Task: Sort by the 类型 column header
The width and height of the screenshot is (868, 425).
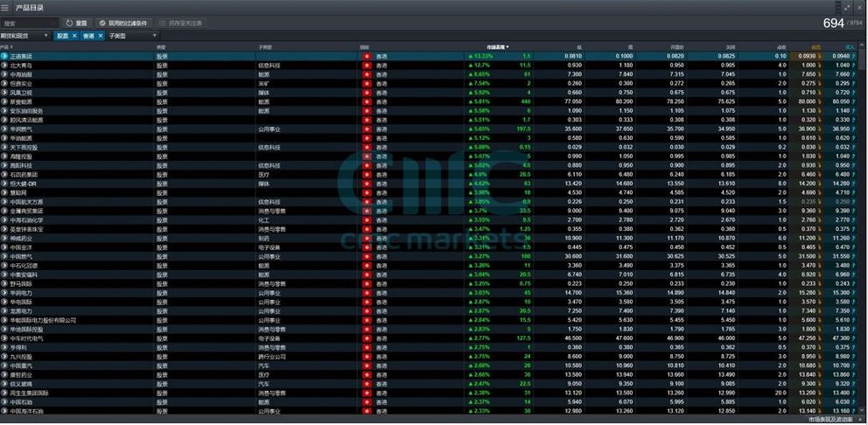Action: click(161, 47)
